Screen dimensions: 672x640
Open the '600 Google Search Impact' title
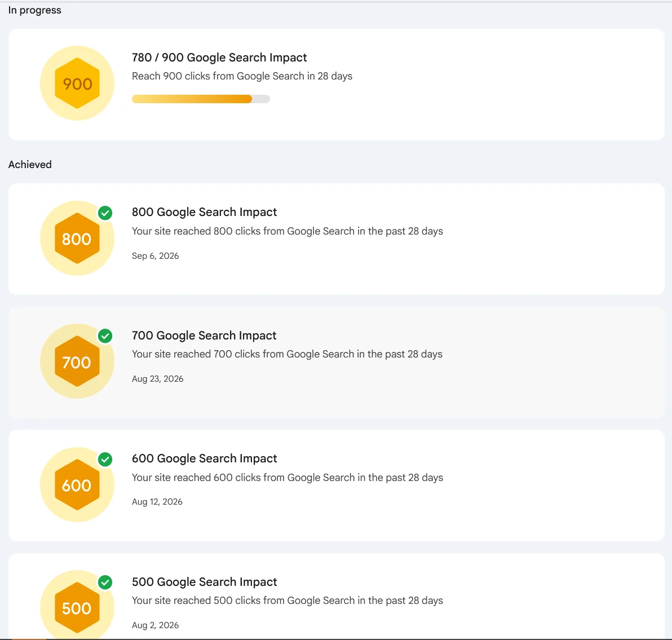(x=204, y=458)
